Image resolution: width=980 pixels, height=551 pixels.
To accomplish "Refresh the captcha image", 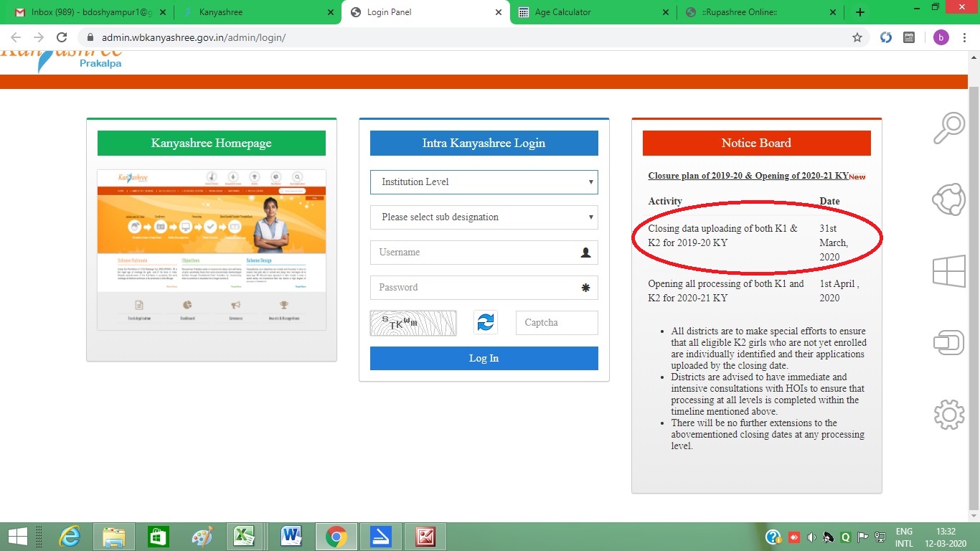I will pos(486,323).
